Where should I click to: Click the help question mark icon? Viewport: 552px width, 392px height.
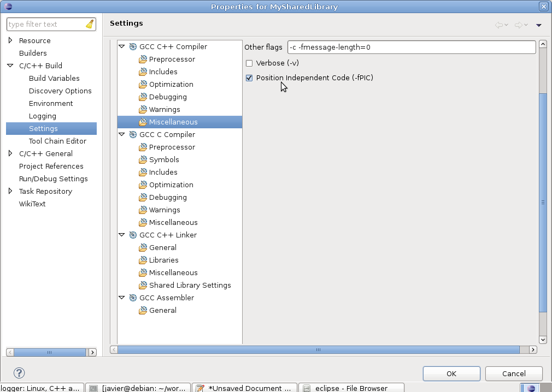pyautogui.click(x=19, y=373)
